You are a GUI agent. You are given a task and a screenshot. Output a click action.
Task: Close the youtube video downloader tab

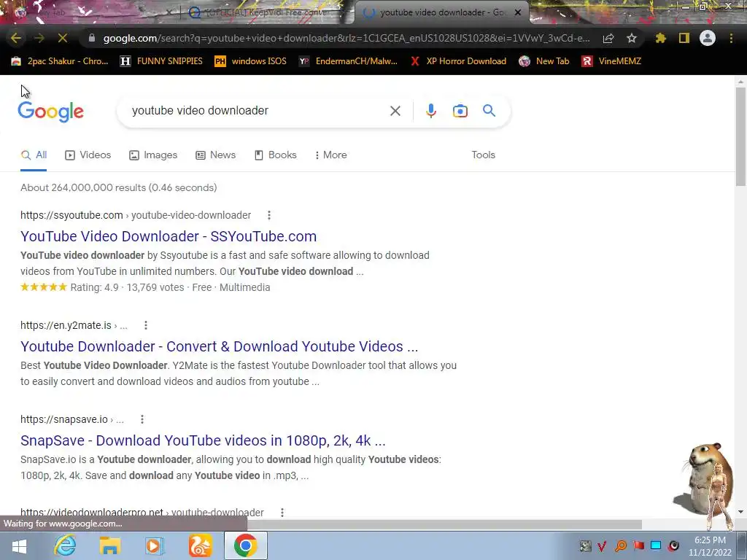click(x=518, y=12)
